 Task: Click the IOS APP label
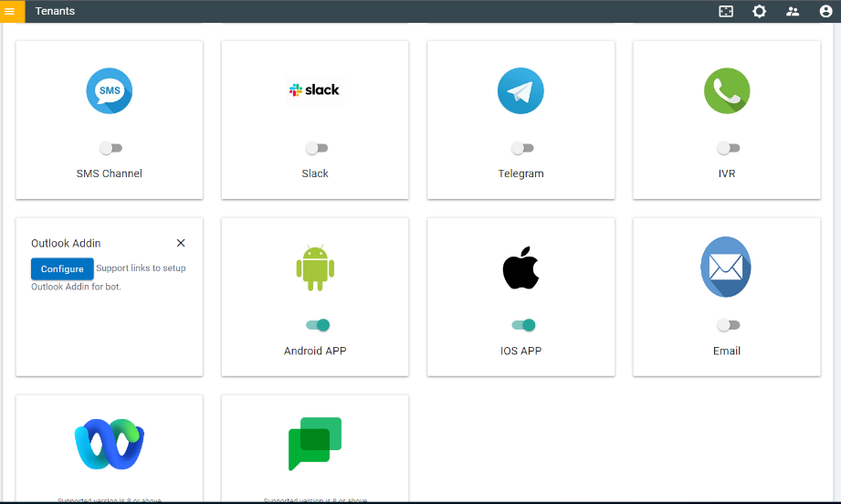[520, 351]
